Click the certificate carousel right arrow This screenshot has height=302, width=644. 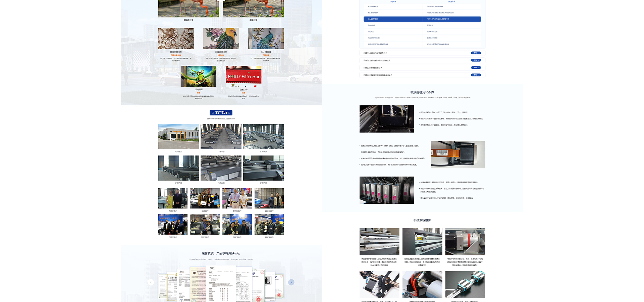[x=291, y=282]
